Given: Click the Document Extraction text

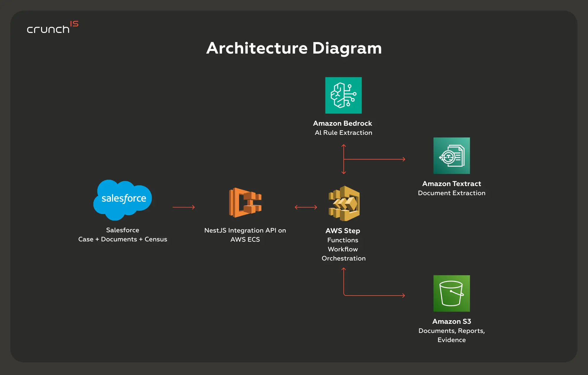Looking at the screenshot, I should (x=452, y=193).
